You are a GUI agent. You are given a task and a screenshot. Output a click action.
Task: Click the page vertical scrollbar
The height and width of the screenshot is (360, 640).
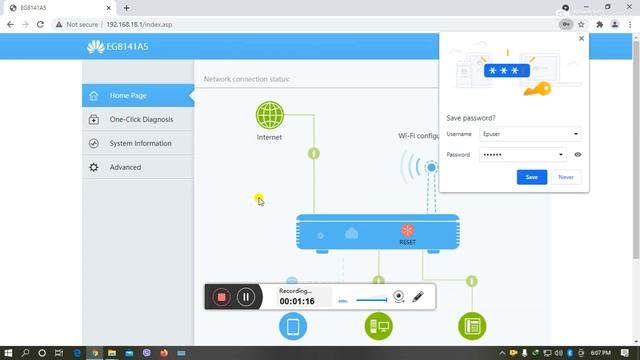(x=636, y=149)
